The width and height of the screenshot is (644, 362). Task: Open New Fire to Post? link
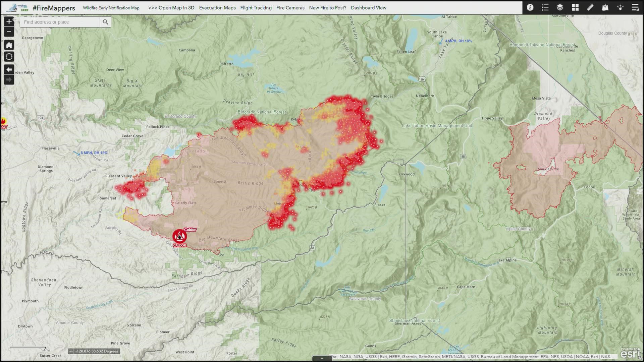coord(328,8)
